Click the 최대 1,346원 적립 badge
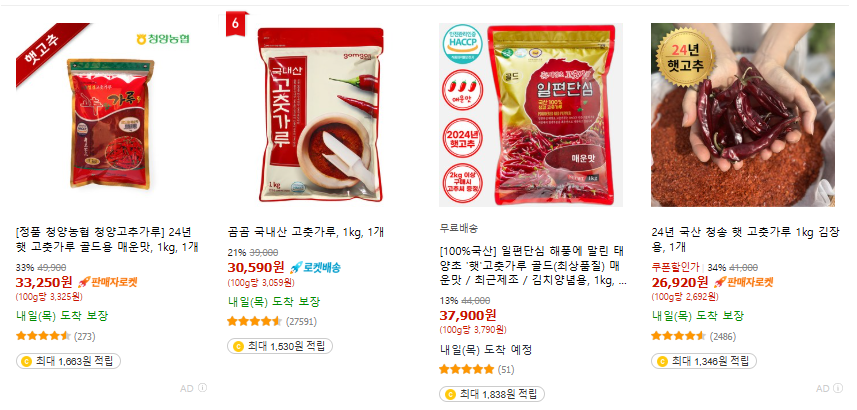The image size is (857, 410). point(704,361)
